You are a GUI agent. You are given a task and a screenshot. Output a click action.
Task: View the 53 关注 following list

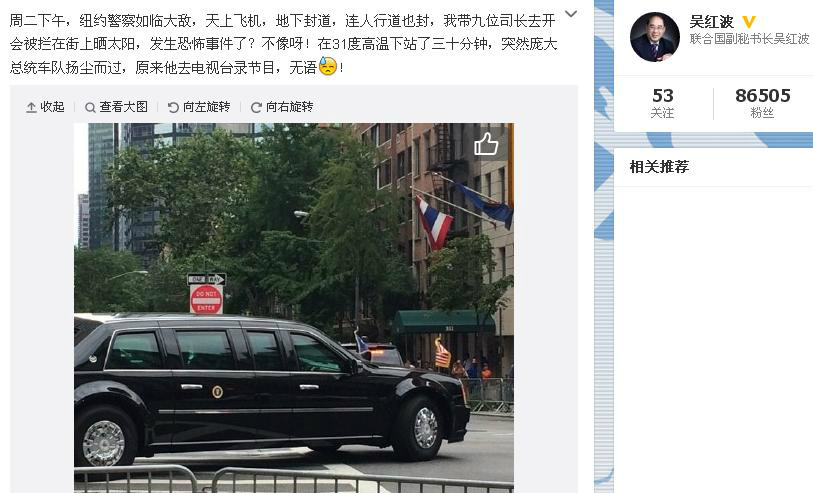tap(663, 103)
